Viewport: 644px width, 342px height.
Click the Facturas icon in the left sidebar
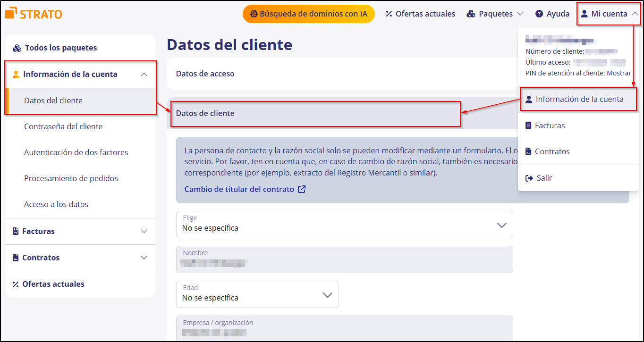pyautogui.click(x=16, y=231)
